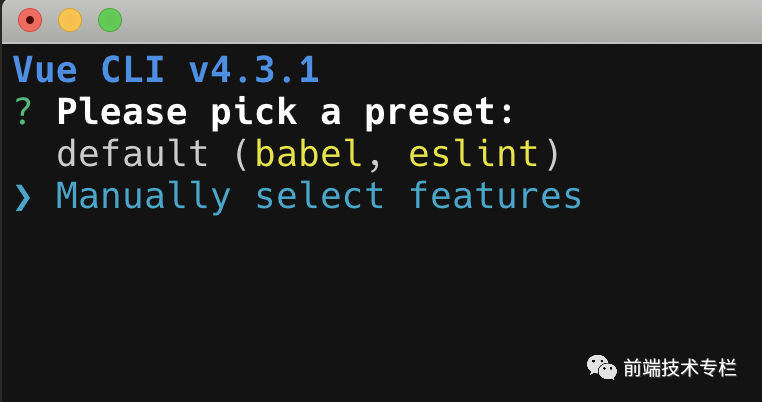Select the Manually select features option
The width and height of the screenshot is (762, 402).
[x=319, y=197]
